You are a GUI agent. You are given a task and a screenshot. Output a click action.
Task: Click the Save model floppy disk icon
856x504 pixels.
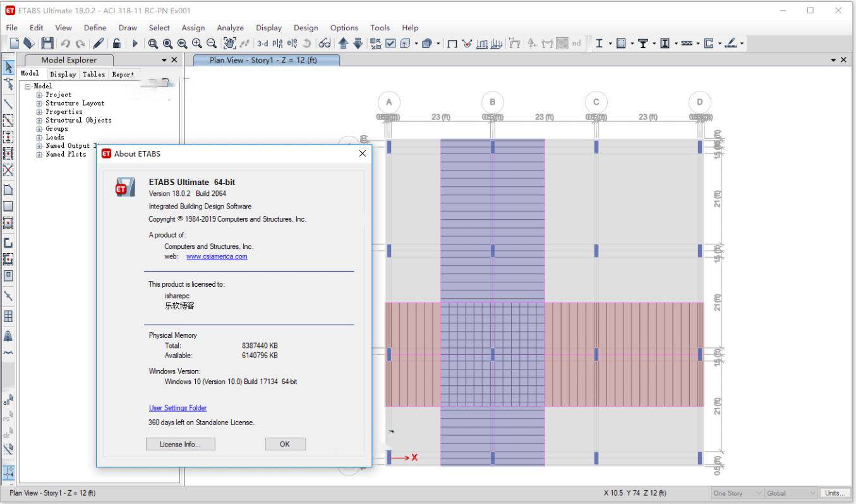click(x=47, y=43)
